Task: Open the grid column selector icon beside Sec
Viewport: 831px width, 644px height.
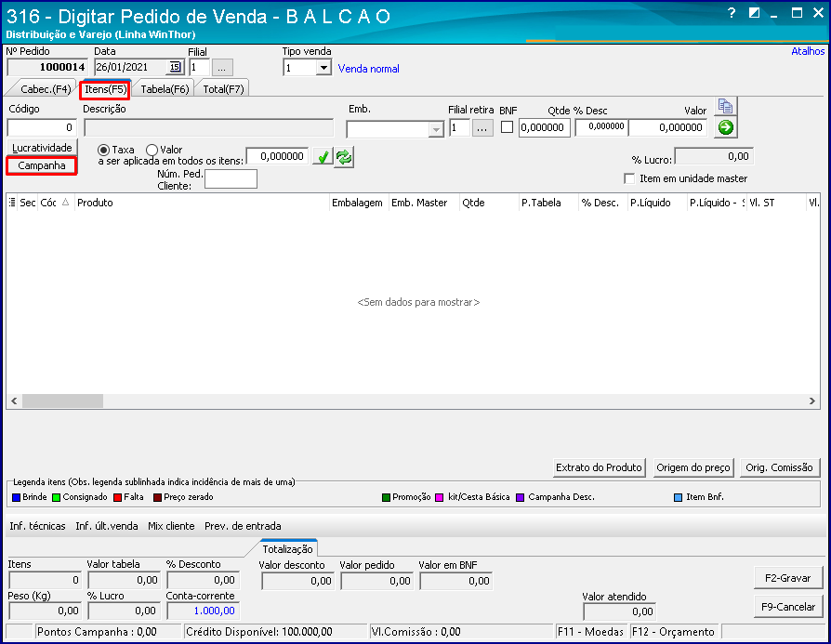Action: click(12, 203)
